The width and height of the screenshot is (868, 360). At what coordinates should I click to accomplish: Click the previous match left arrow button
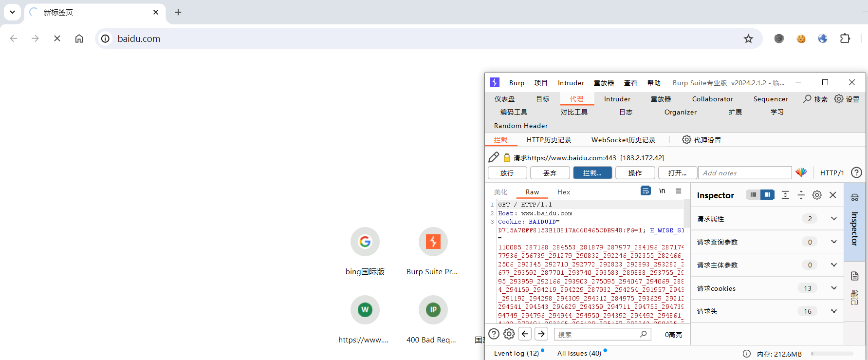(525, 334)
